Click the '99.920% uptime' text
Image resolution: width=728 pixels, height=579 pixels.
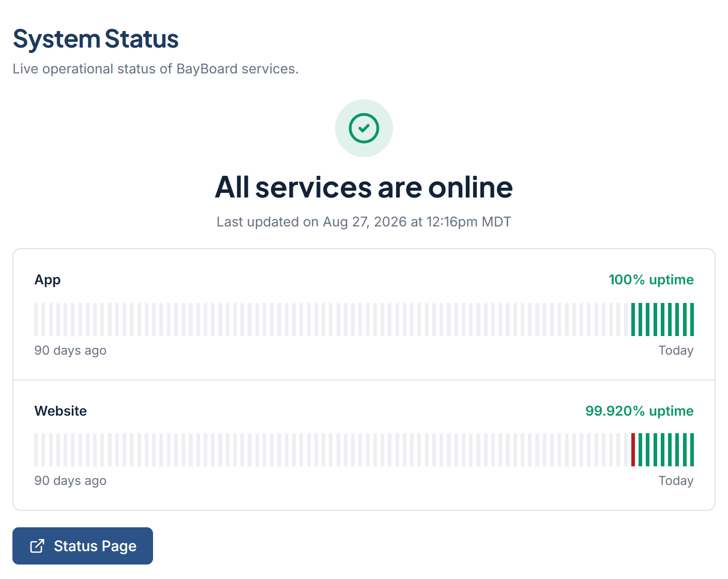pyautogui.click(x=639, y=411)
